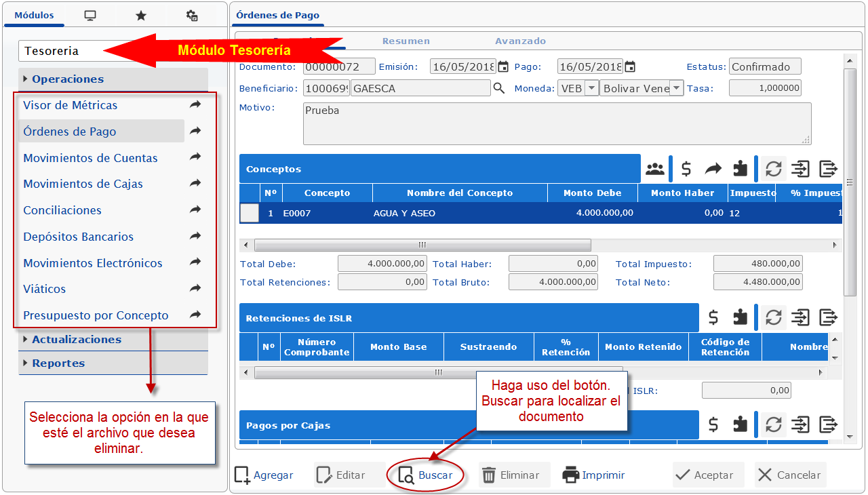Screen dimensions: 868x495
Task: Open Movimientos de Cuentas option
Action: pyautogui.click(x=90, y=158)
